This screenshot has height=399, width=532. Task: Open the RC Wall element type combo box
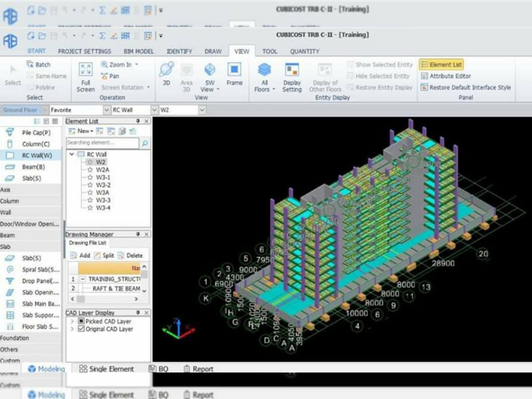135,110
